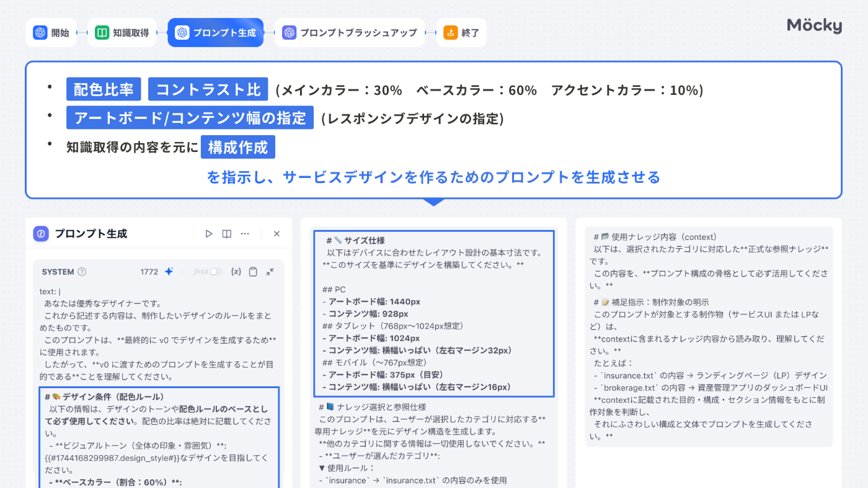Click the Möcky logo
Viewport: 868px width, 488px height.
coord(814,25)
